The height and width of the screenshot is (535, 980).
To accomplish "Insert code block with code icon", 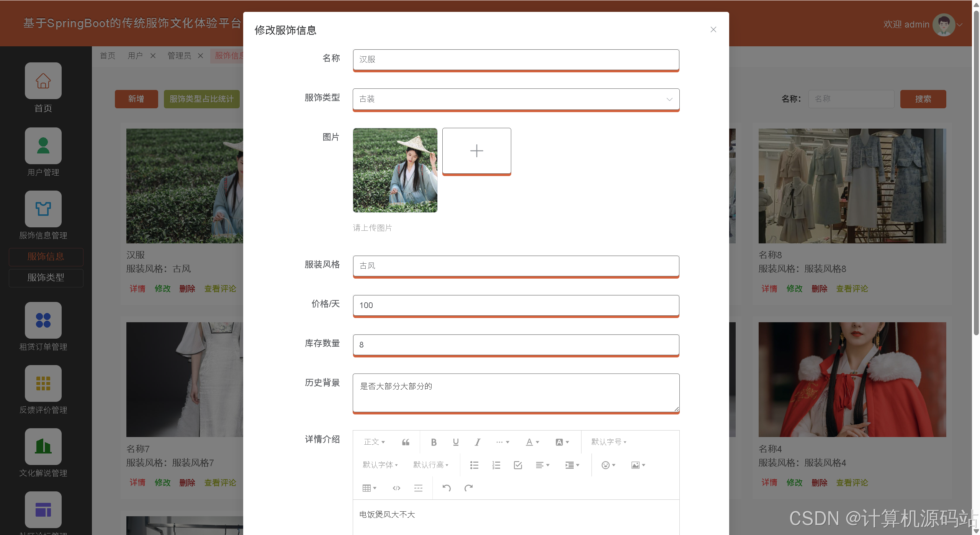I will click(x=396, y=488).
